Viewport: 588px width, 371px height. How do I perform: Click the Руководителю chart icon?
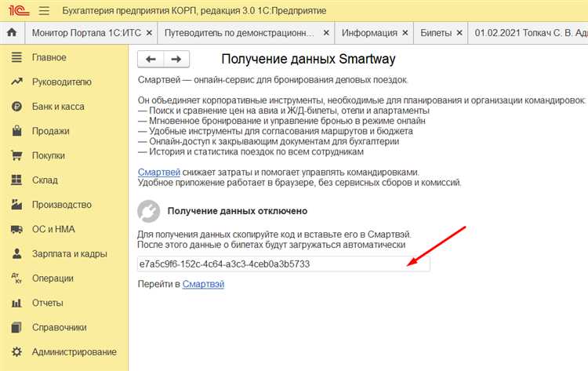[16, 82]
